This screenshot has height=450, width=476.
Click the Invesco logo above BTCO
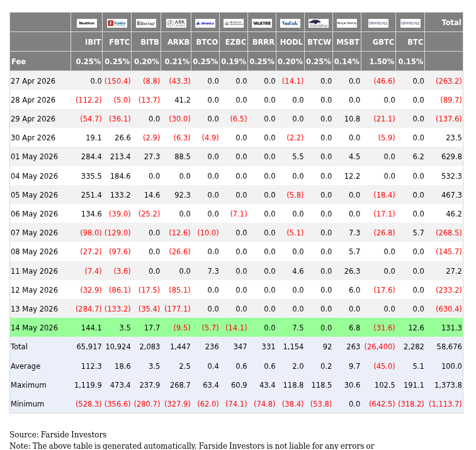tap(205, 23)
